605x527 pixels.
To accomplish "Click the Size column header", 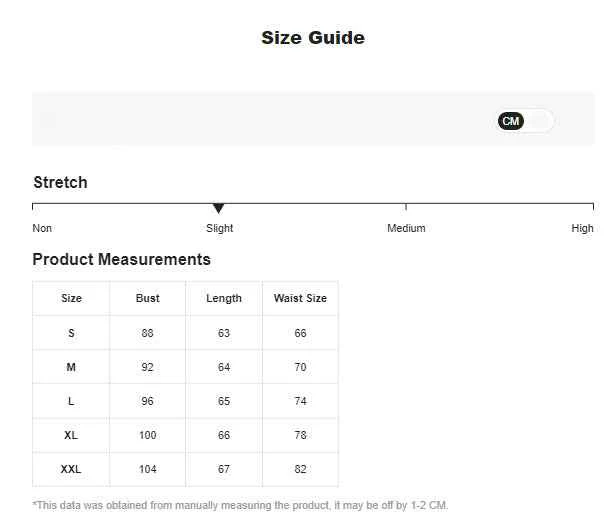I will (71, 298).
